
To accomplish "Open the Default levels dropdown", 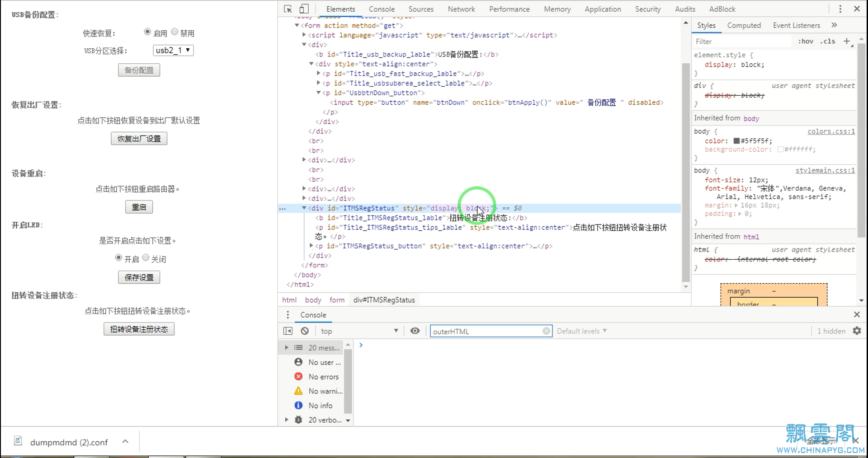I will tap(582, 331).
